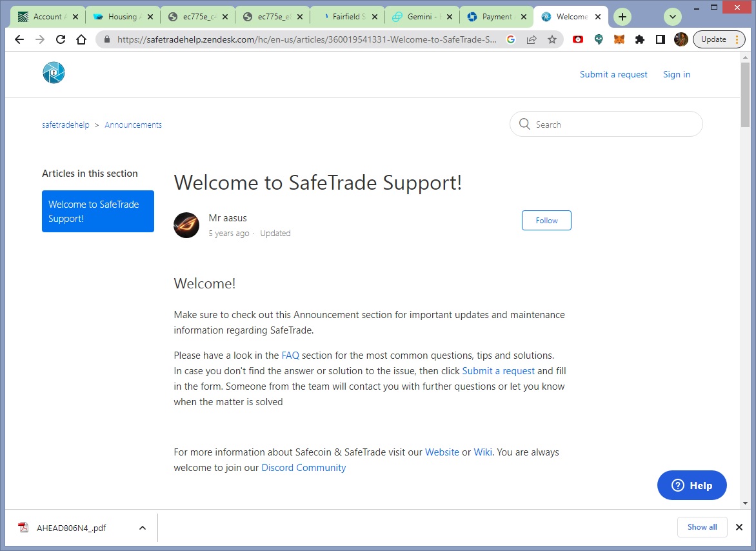Click the SafeTrade logo in header
Screen dimensions: 756x551
tap(54, 73)
